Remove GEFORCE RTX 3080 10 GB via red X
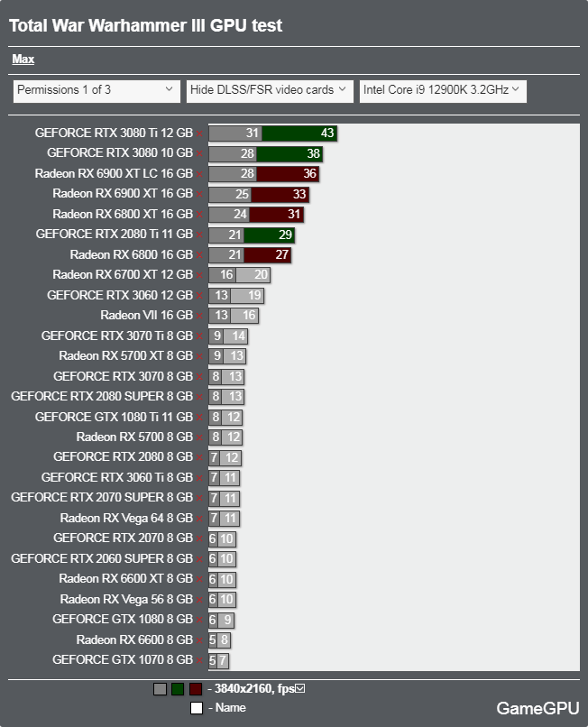Viewport: 588px width, 727px height. (199, 154)
